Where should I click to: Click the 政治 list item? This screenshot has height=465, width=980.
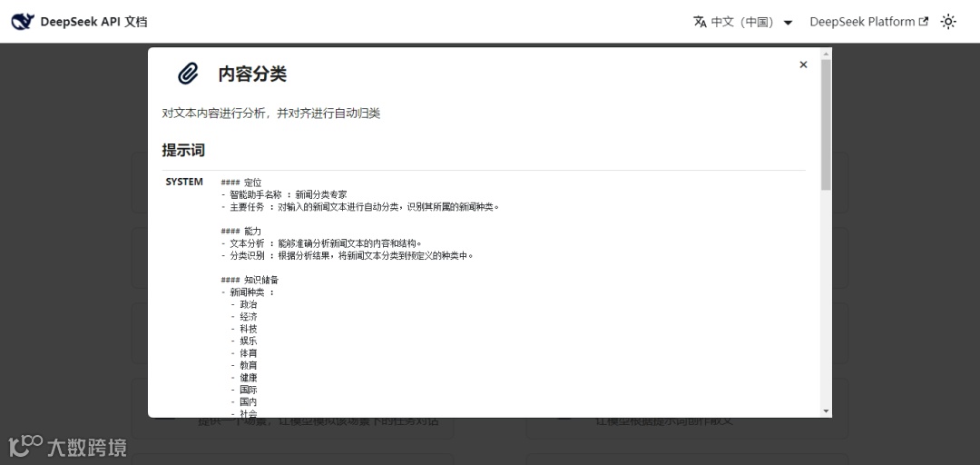pos(244,304)
